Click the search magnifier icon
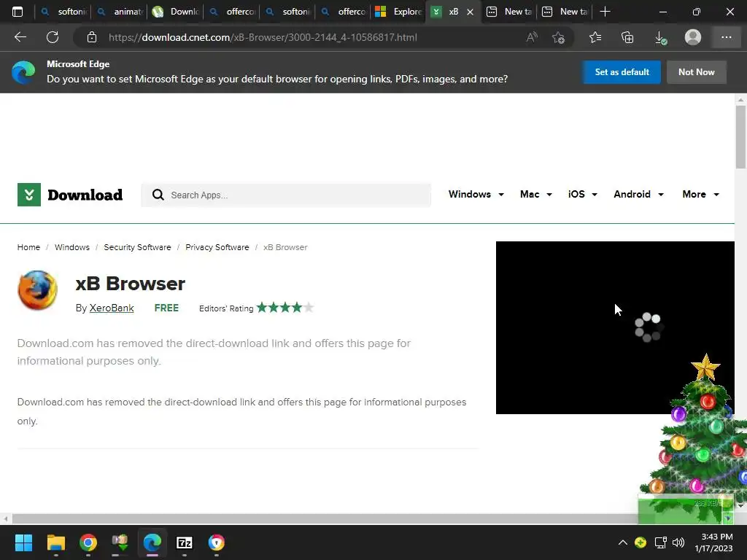 click(x=158, y=195)
